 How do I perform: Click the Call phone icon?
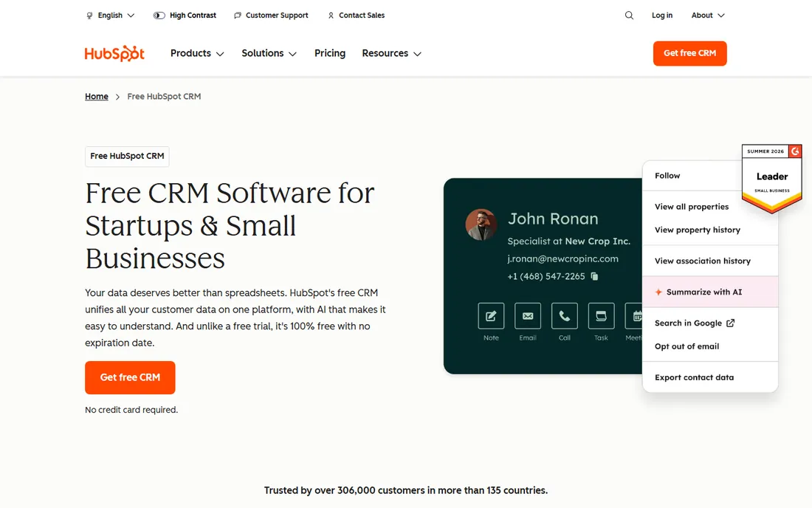(565, 316)
